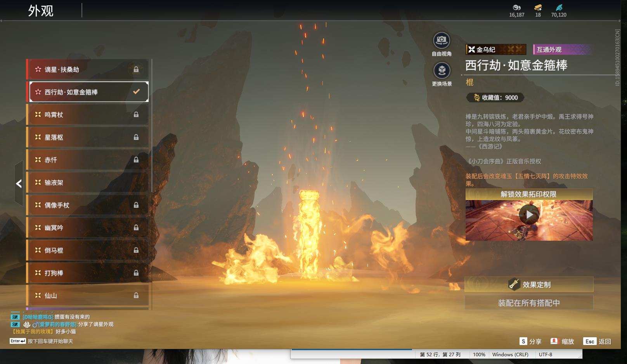Viewport: 627px width, 364px height.
Task: Click player name 呦呦鹿鸣 in chat
Action: (x=38, y=317)
